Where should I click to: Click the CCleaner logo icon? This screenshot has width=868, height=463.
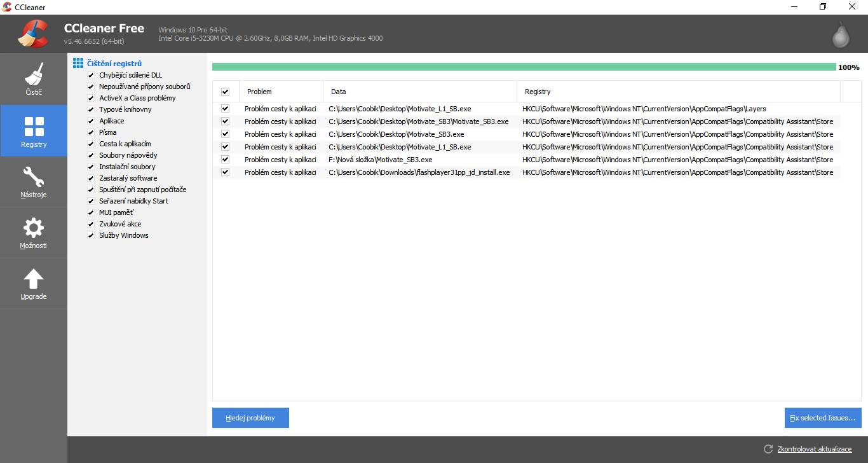click(33, 34)
